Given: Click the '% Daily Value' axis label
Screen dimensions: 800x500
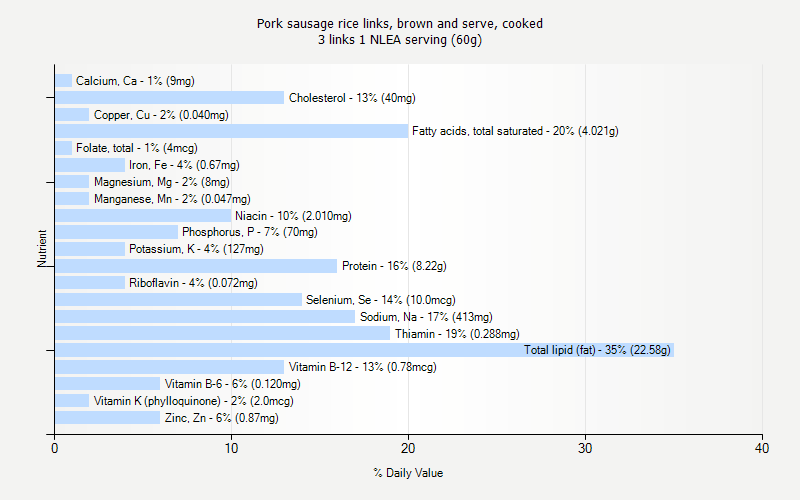Looking at the screenshot, I should pos(408,473).
